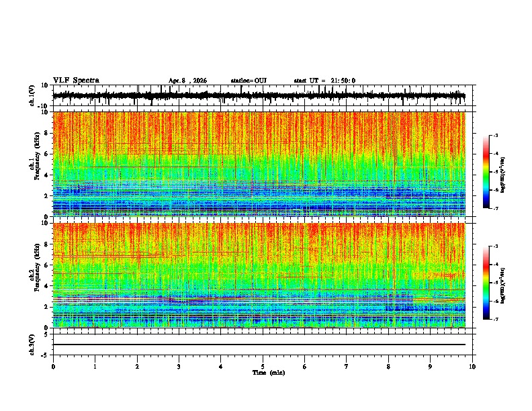The image size is (532, 411).
Task: Click the "station=OUI" label
Action: pos(249,81)
